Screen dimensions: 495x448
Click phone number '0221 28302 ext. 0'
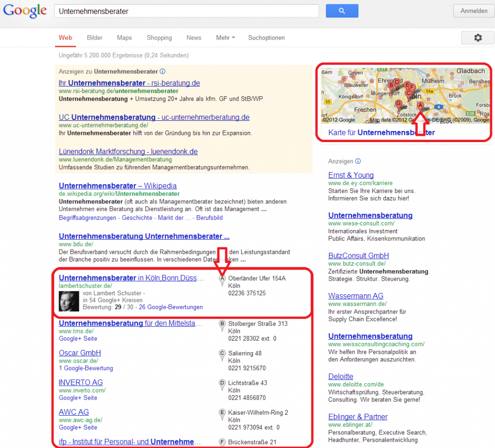[252, 339]
